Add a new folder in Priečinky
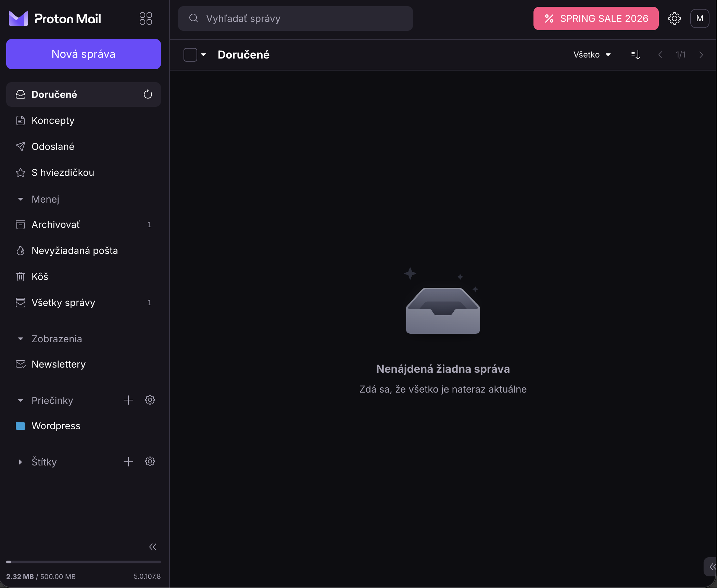Screen dimensions: 717x588 coord(128,400)
